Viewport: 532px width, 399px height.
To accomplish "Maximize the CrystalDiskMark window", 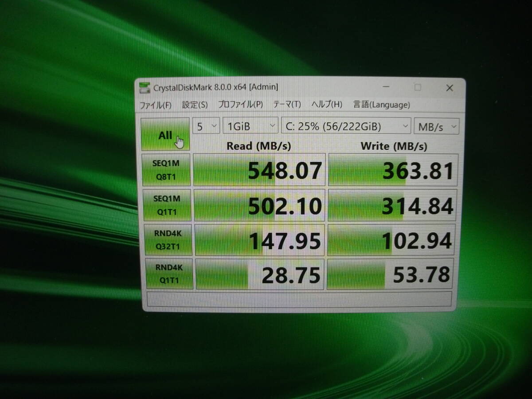I will click(418, 88).
